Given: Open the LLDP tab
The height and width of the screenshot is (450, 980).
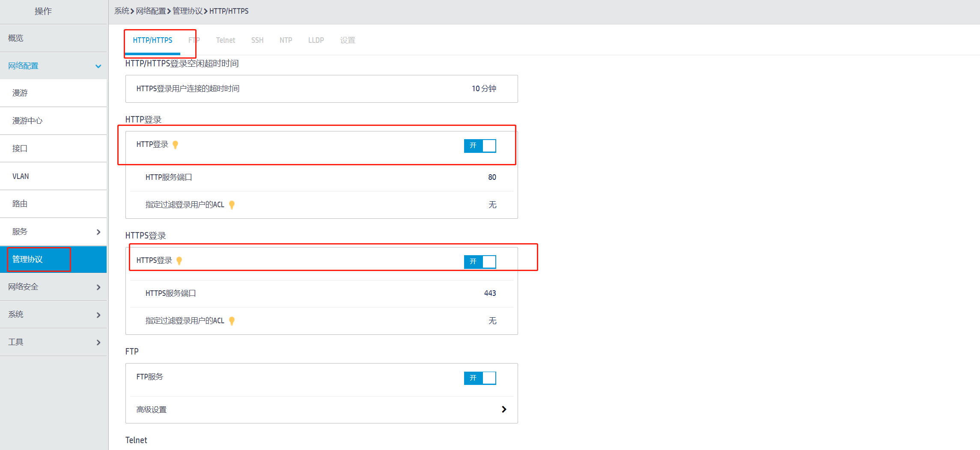Looking at the screenshot, I should point(316,40).
